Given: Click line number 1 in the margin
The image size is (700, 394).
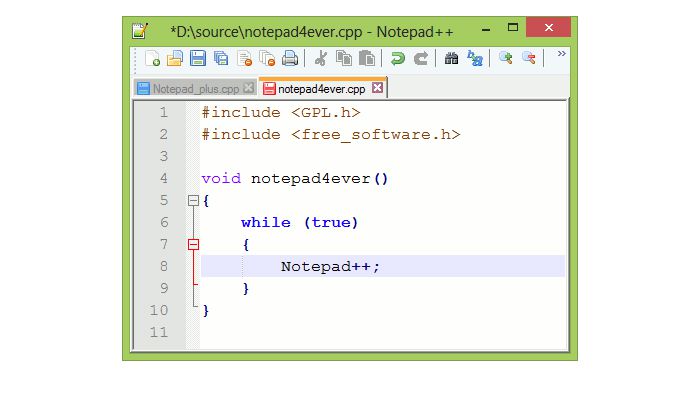Looking at the screenshot, I should point(164,112).
